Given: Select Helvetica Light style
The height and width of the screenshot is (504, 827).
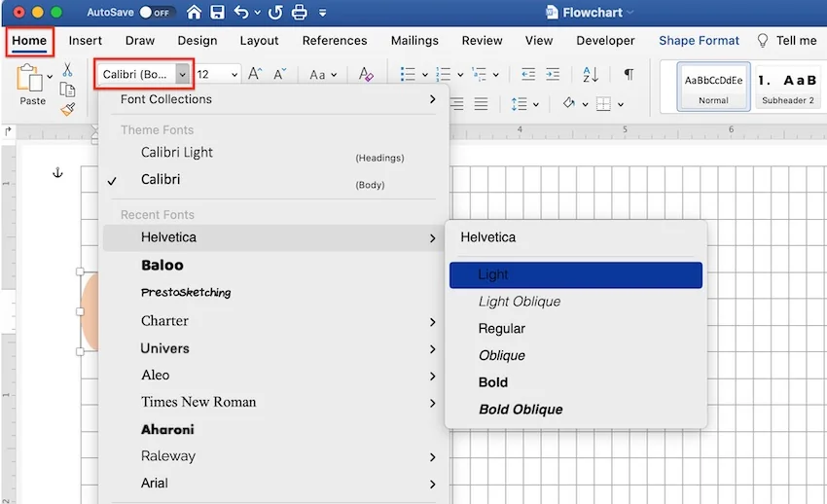Looking at the screenshot, I should (x=575, y=274).
